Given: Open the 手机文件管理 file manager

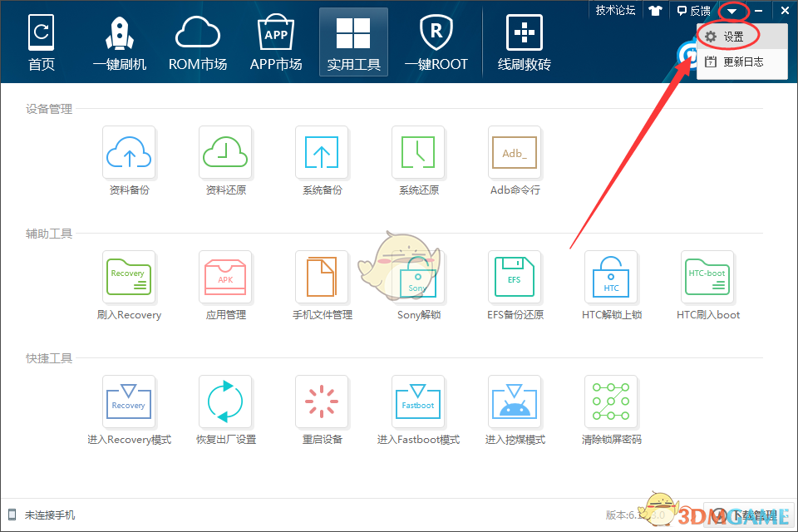Looking at the screenshot, I should pyautogui.click(x=322, y=278).
